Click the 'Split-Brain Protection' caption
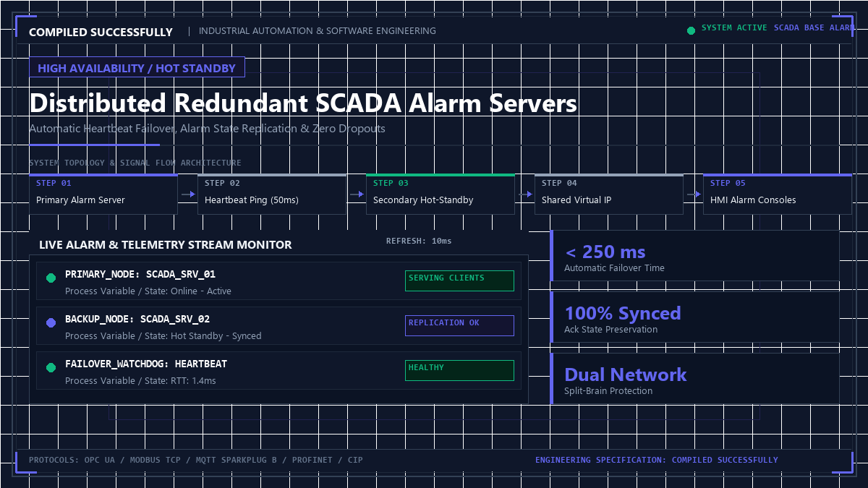The image size is (868, 488). coord(608,391)
